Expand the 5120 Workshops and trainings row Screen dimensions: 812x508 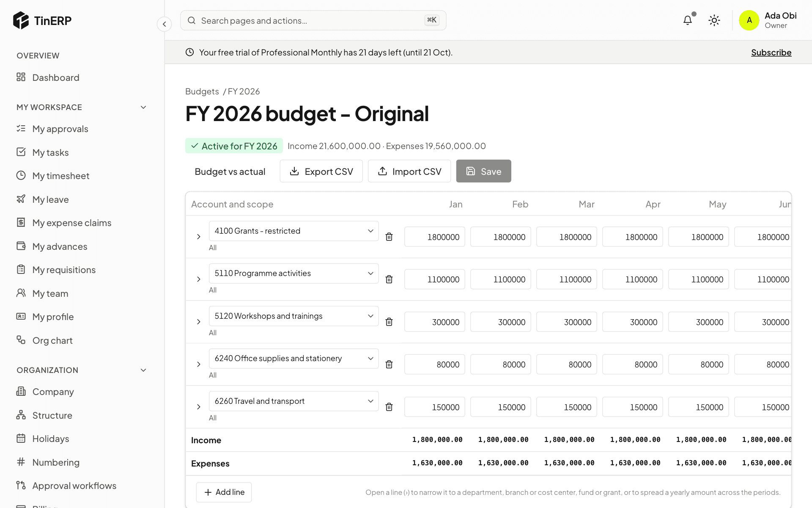point(198,322)
